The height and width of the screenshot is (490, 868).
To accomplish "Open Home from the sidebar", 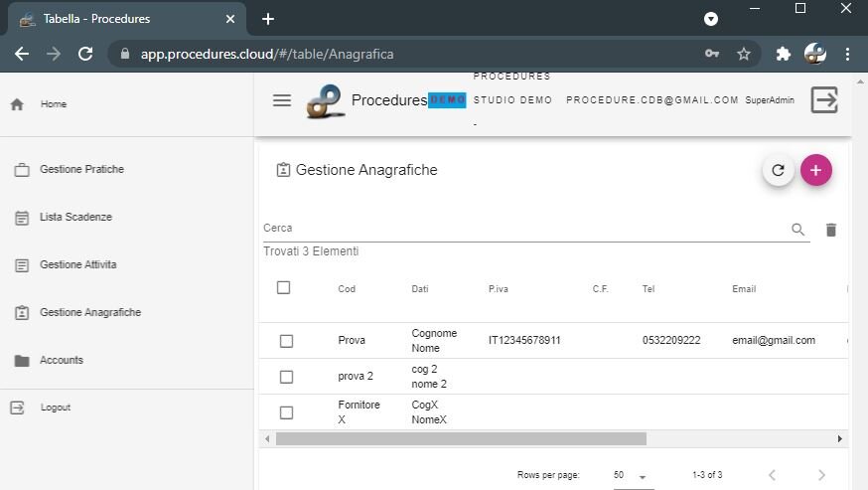I will (x=54, y=104).
